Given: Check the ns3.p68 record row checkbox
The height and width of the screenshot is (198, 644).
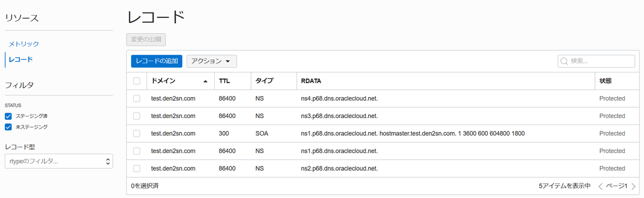Looking at the screenshot, I should tap(136, 116).
